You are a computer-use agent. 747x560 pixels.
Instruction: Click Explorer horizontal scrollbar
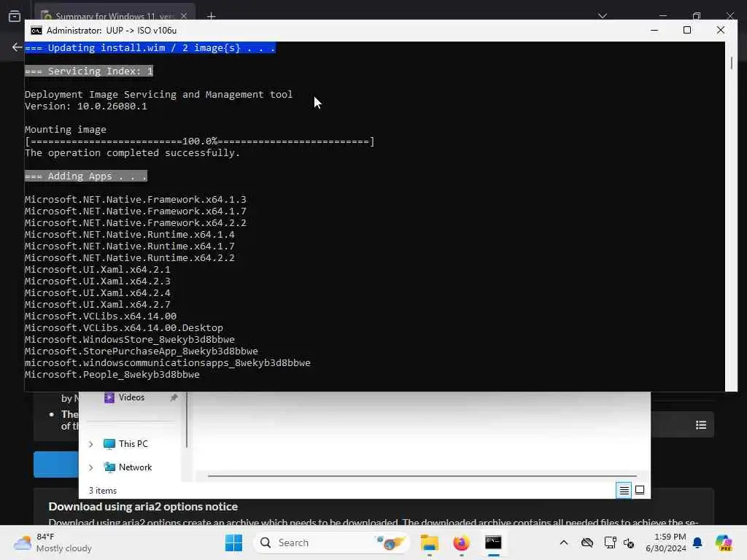point(422,475)
